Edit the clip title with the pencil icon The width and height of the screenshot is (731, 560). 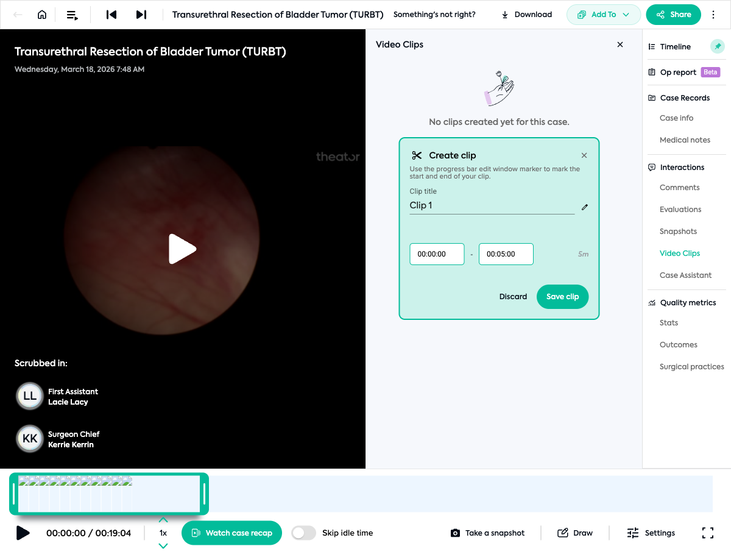(x=584, y=207)
